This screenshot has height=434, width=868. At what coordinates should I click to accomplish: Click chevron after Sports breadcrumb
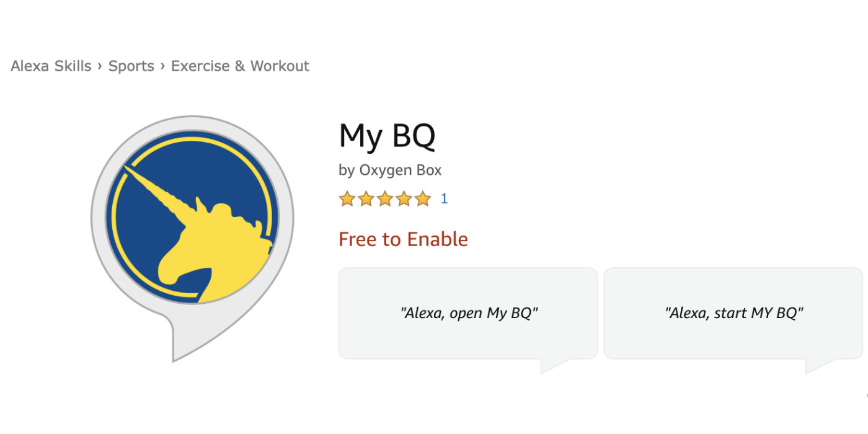click(163, 66)
